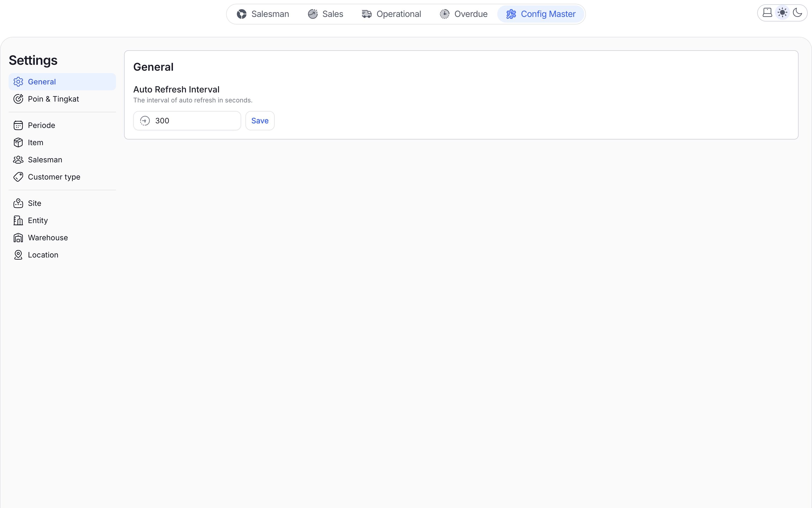Click the Auto Refresh Interval label
Screen dimensions: 812x508
[176, 89]
